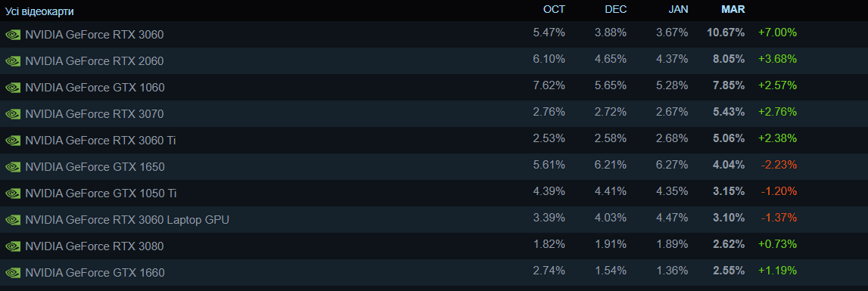Click NVIDIA logo icon beside RTX 3080
Screen dimensions: 868x291
[13, 246]
